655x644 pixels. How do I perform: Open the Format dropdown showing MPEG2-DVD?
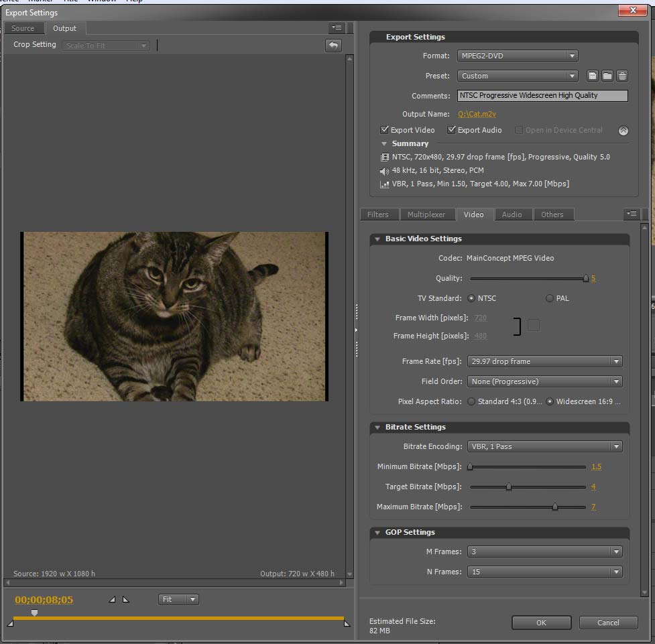517,56
